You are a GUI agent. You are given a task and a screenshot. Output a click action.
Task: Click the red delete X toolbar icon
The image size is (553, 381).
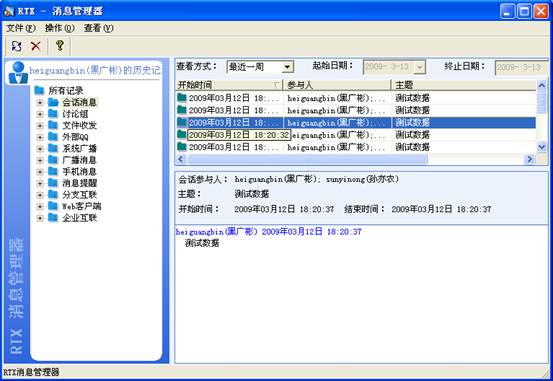36,46
